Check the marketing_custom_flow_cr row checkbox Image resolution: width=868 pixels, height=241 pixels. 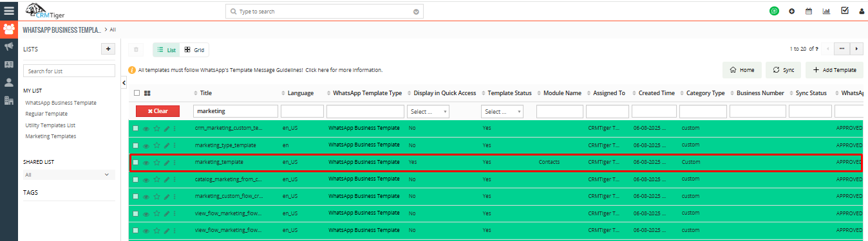tap(135, 197)
